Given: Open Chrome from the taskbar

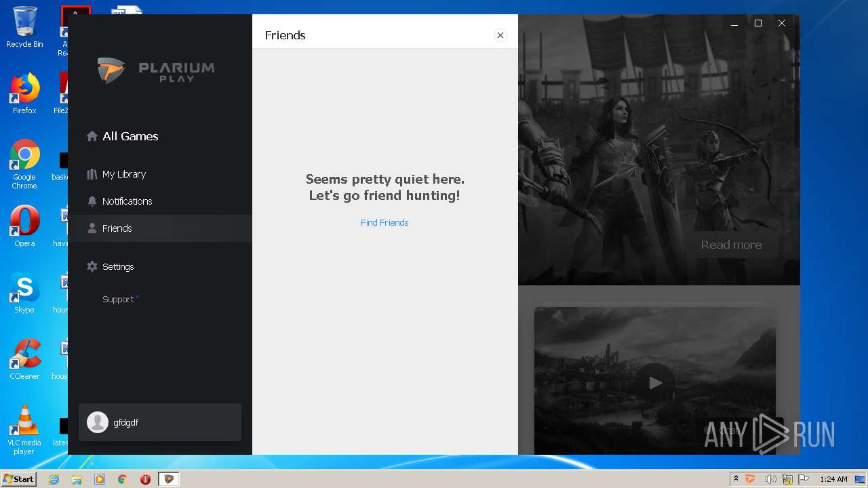Looking at the screenshot, I should (123, 479).
